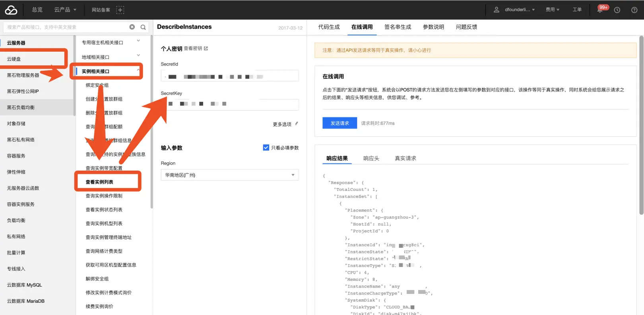The height and width of the screenshot is (315, 644).
Task: Open the 查询实例操作限制 API
Action: click(104, 196)
